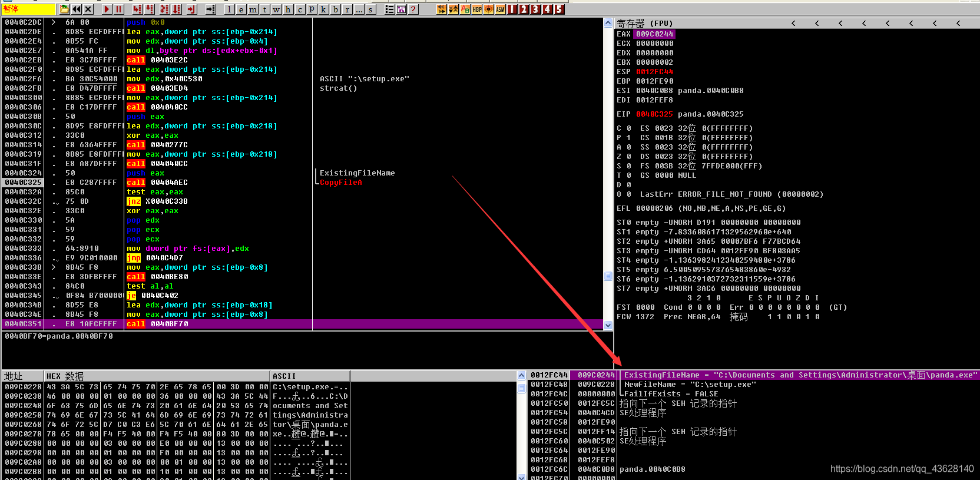The width and height of the screenshot is (980, 480).
Task: Click the Restart program rewind icon
Action: coord(77,9)
